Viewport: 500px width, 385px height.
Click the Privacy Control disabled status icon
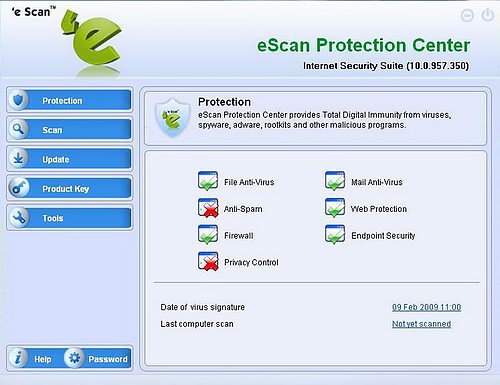[208, 261]
